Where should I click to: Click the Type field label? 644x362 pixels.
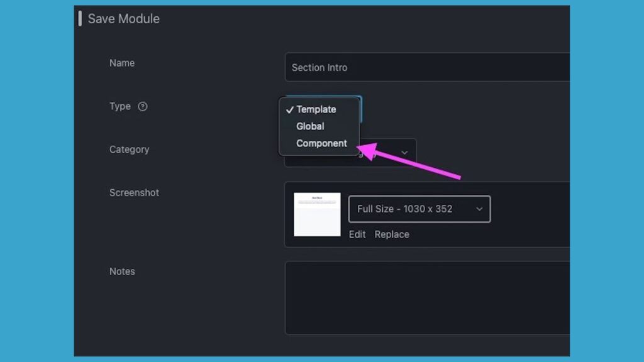(x=120, y=106)
